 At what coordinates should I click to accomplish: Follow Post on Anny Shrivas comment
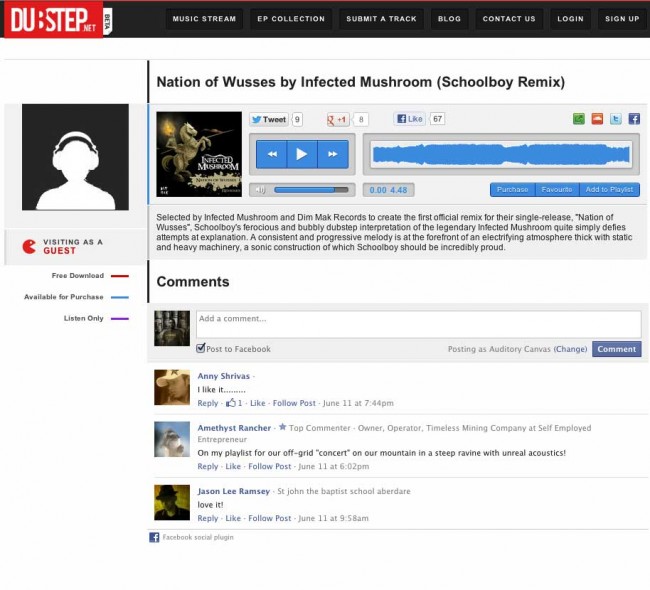tap(294, 403)
